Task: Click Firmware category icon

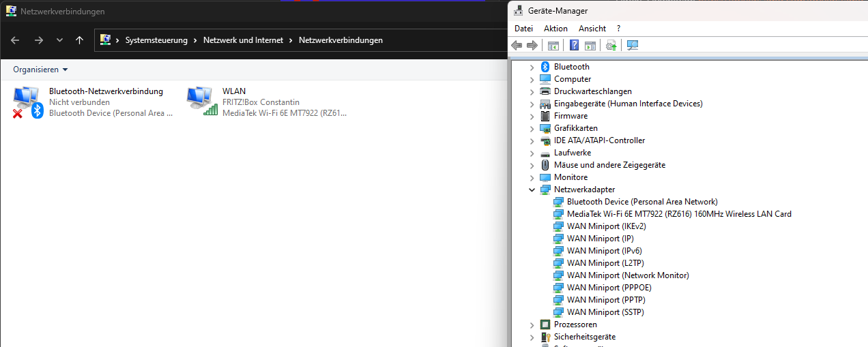Action: (545, 116)
